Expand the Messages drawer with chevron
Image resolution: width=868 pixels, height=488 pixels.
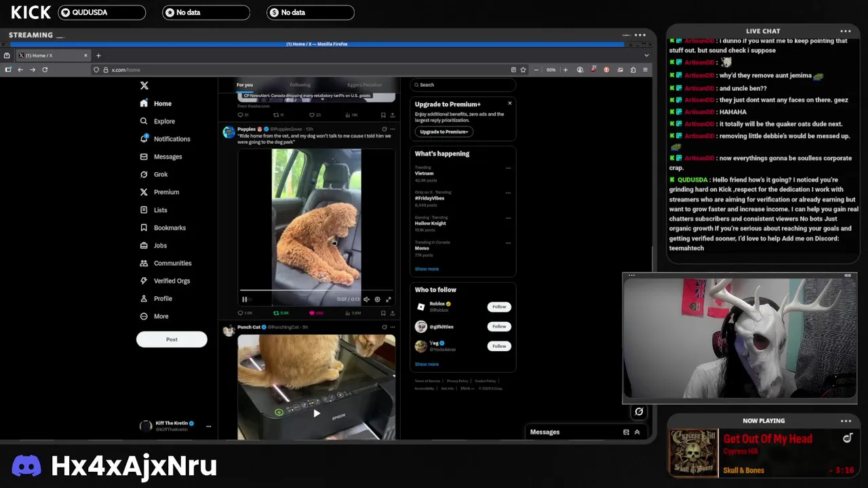tap(637, 432)
